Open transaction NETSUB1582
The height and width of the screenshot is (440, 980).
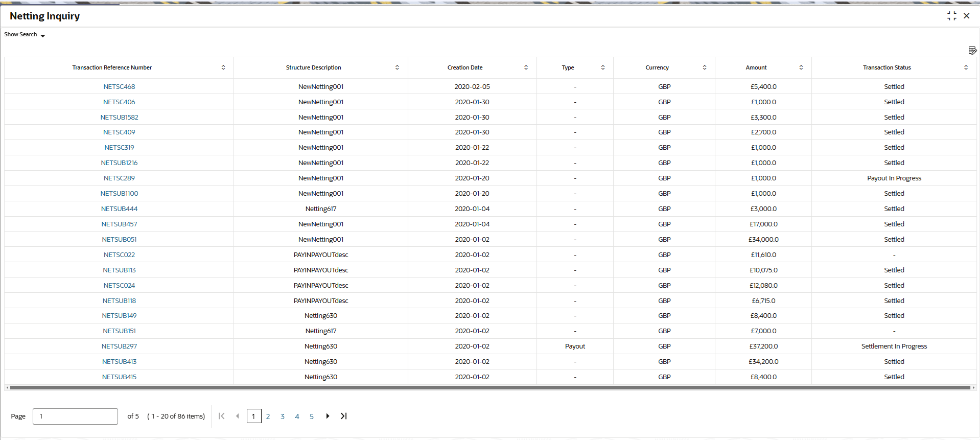119,118
